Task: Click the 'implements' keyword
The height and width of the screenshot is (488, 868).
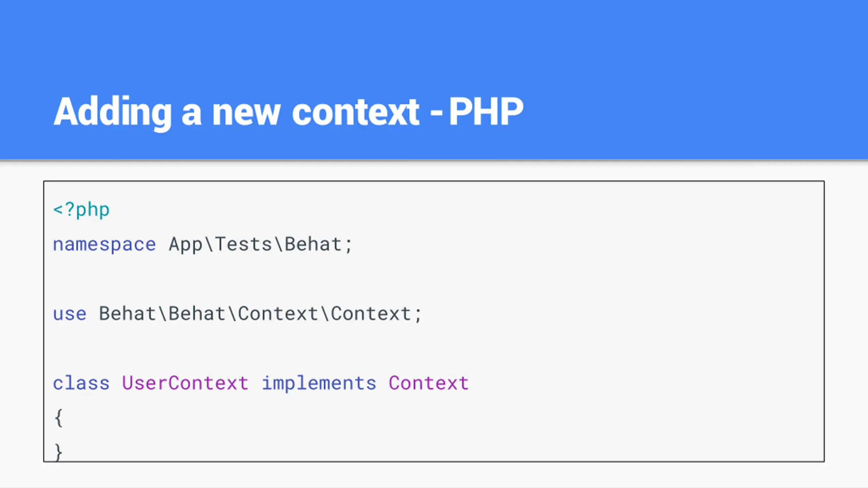Action: click(319, 383)
